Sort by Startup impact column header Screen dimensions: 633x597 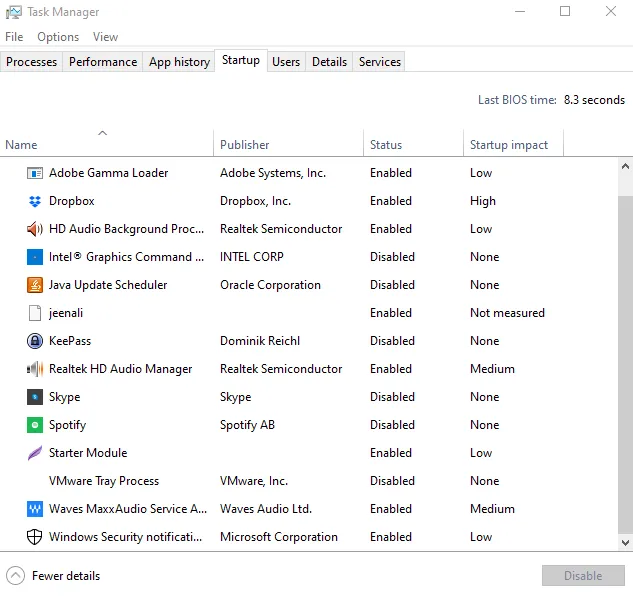pos(509,145)
